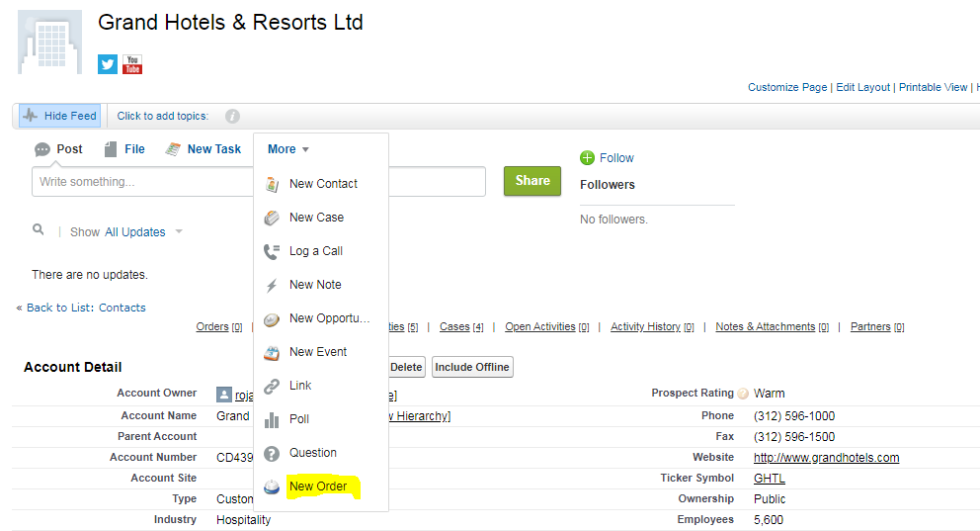Click the Account Owner avatar icon
Image resolution: width=980 pixels, height=531 pixels.
coord(223,394)
